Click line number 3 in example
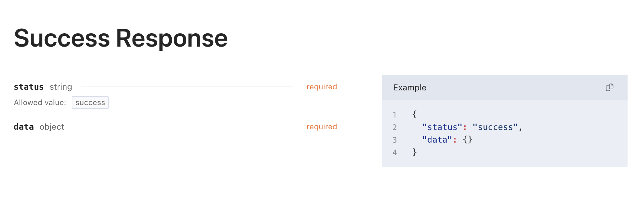The width and height of the screenshot is (644, 199). [x=394, y=140]
